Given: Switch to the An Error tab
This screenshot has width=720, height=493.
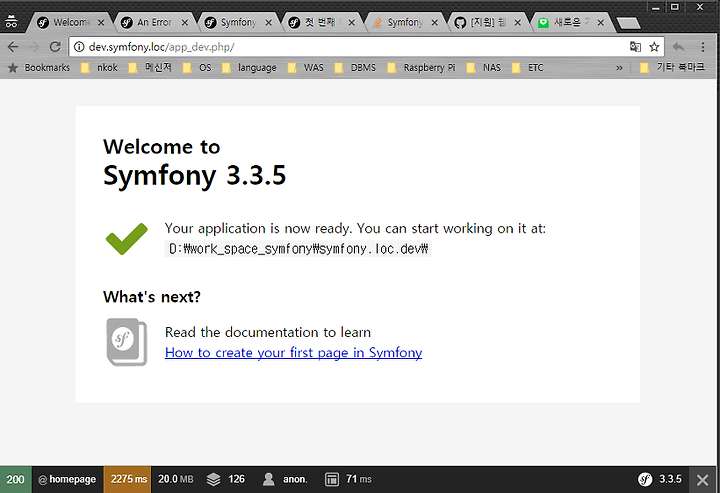Looking at the screenshot, I should 154,22.
